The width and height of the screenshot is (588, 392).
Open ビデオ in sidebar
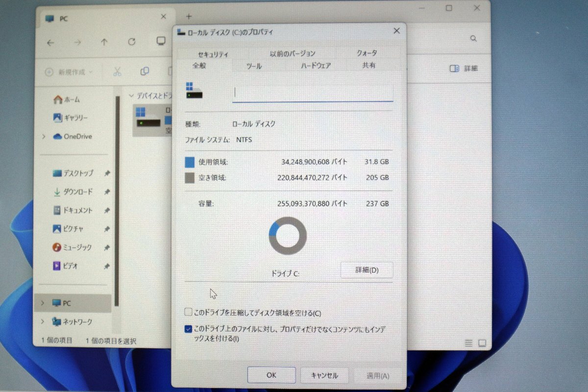pos(65,266)
